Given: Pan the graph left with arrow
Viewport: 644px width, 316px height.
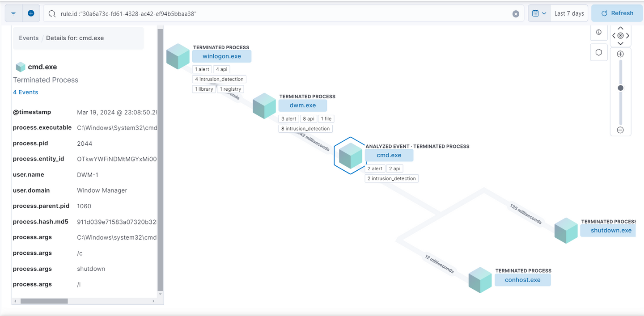Looking at the screenshot, I should coord(614,35).
